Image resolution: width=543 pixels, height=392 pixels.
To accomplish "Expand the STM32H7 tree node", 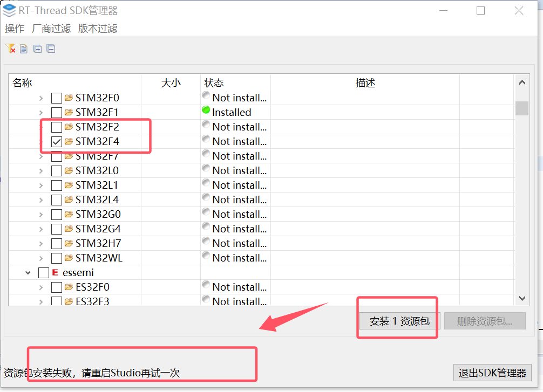I will [41, 244].
